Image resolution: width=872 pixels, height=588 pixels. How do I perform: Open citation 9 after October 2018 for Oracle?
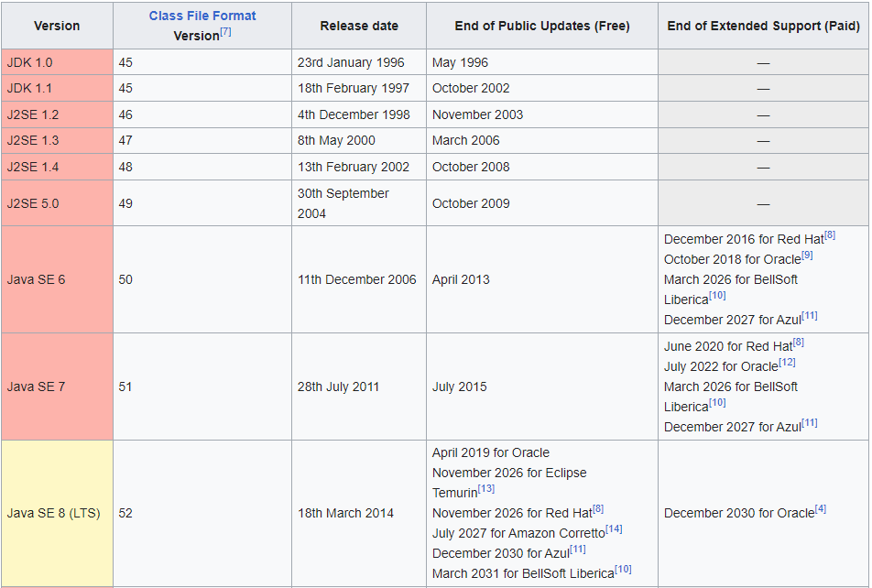(x=807, y=256)
